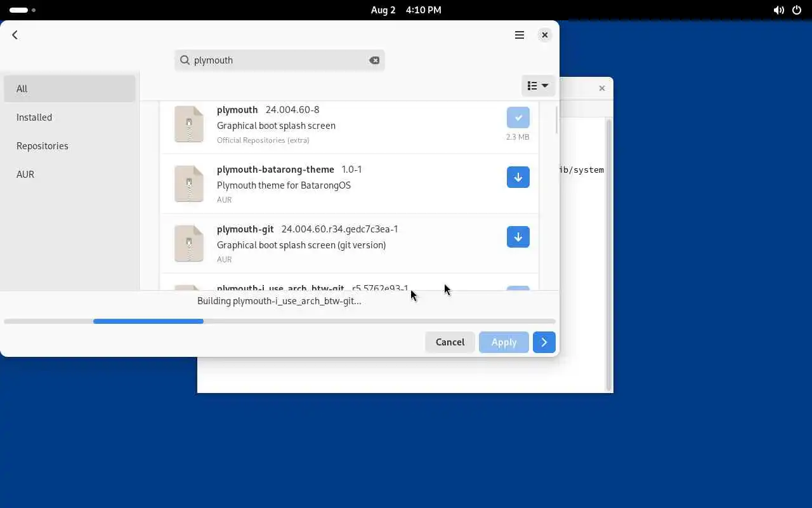The image size is (812, 508).
Task: Toggle installed checkmark for plymouth package
Action: (518, 117)
